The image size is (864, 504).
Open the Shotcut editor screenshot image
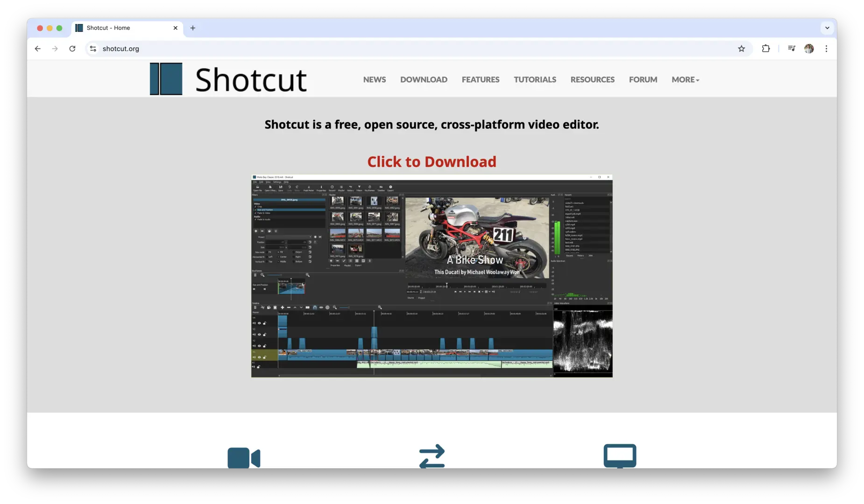click(x=432, y=276)
